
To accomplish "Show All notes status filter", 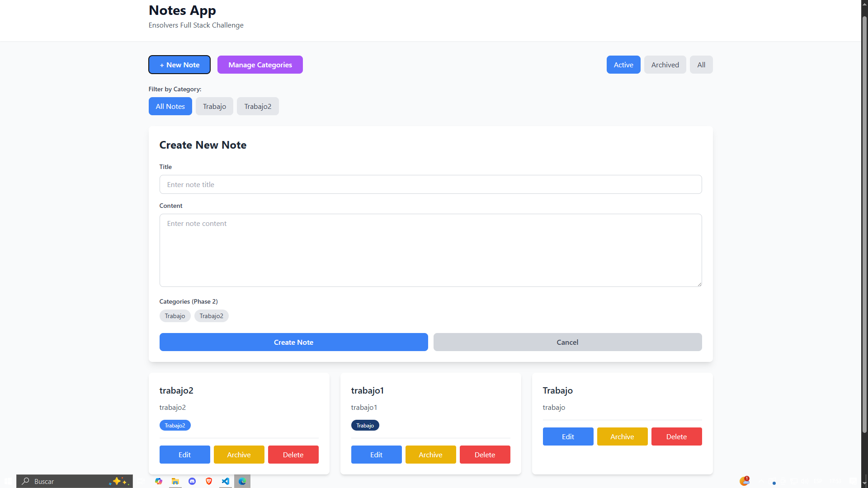I will pyautogui.click(x=701, y=65).
